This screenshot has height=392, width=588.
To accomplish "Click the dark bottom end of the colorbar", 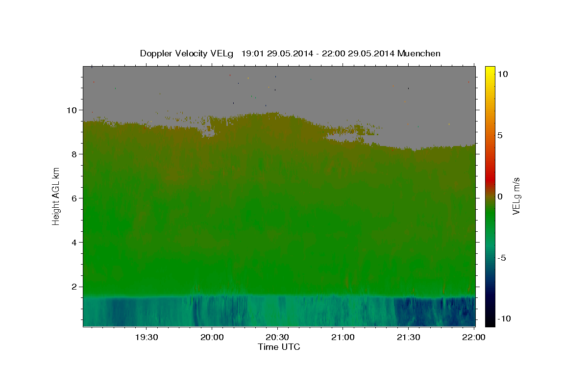I will 490,321.
